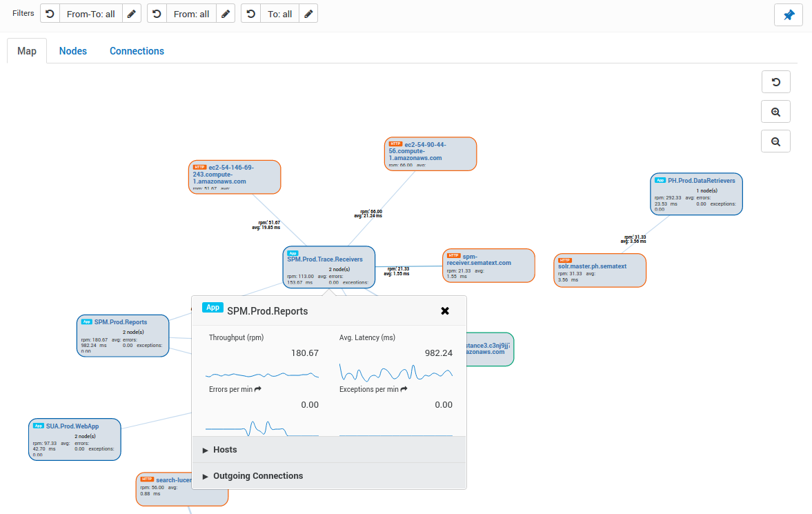This screenshot has height=514, width=812.
Task: Expand the Hosts section
Action: [329, 450]
